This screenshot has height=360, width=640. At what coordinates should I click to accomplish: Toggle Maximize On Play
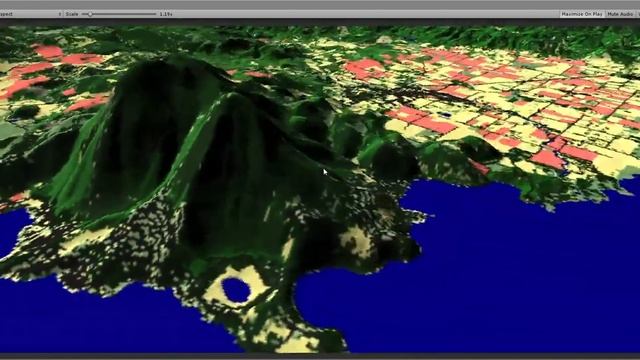tap(582, 14)
